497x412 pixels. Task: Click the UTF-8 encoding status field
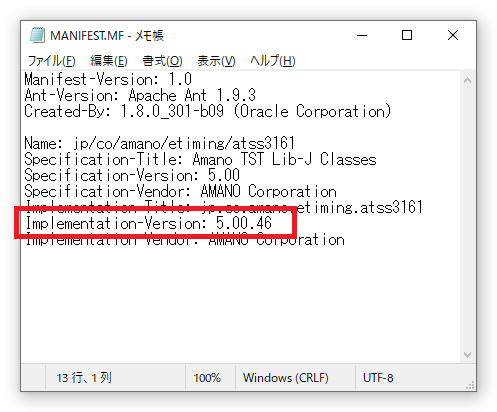click(x=378, y=378)
